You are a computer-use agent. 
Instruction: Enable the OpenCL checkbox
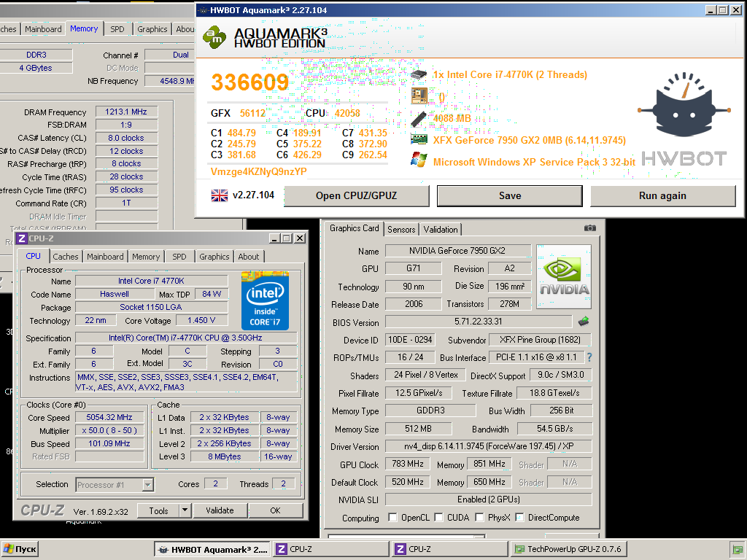click(392, 517)
